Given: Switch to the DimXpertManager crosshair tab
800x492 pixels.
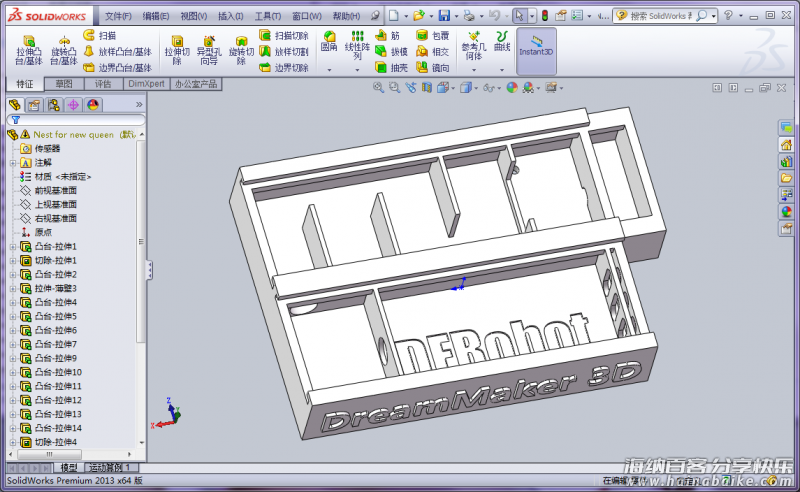Looking at the screenshot, I should (73, 105).
